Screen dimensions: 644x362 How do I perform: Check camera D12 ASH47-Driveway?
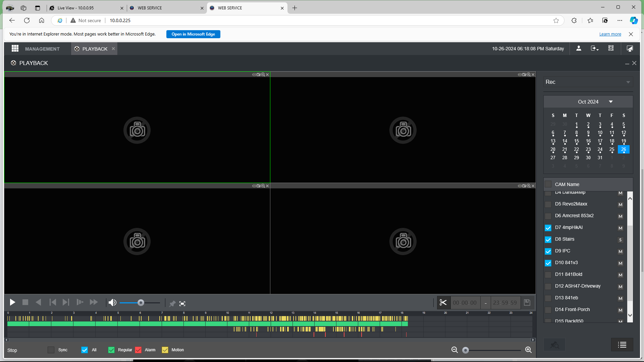pos(548,287)
